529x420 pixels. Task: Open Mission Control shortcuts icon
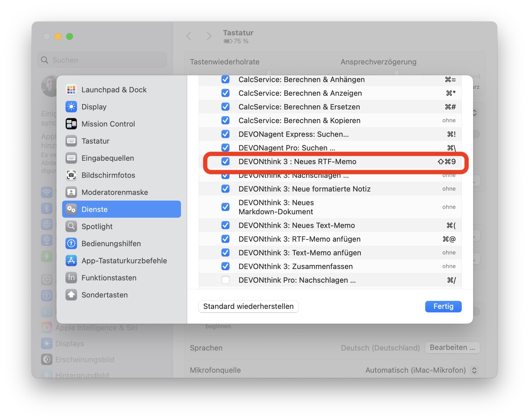(71, 124)
